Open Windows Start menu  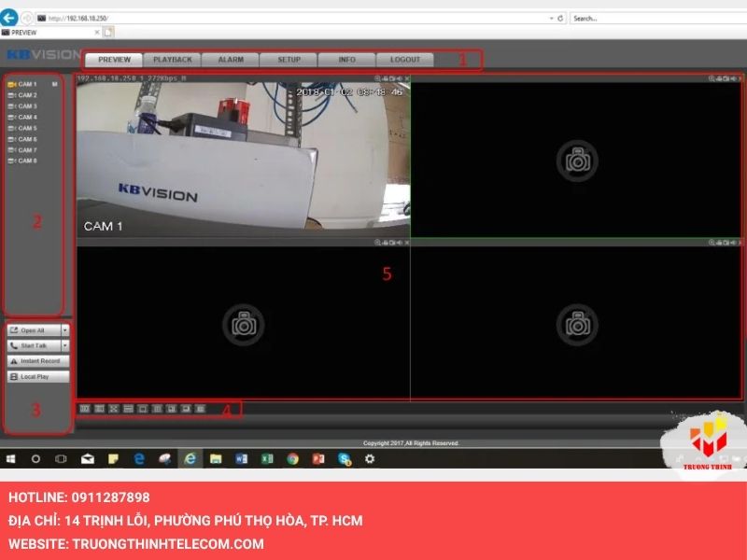(x=10, y=458)
